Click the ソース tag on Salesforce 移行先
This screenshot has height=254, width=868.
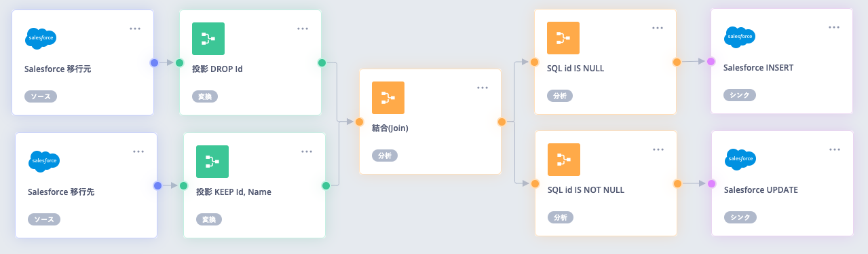(44, 219)
